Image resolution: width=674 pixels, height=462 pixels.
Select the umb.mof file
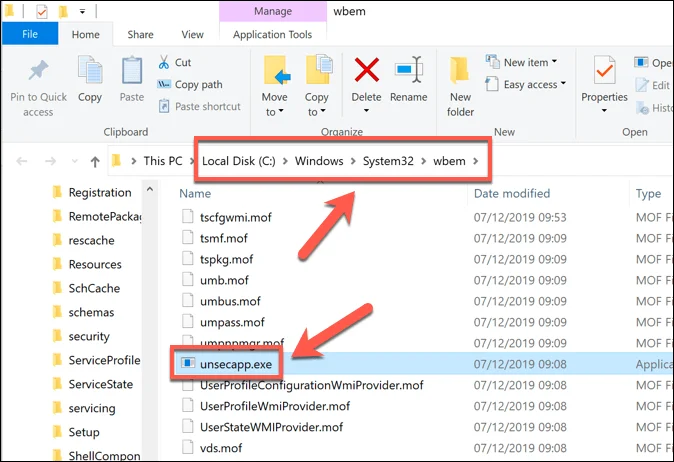[215, 280]
